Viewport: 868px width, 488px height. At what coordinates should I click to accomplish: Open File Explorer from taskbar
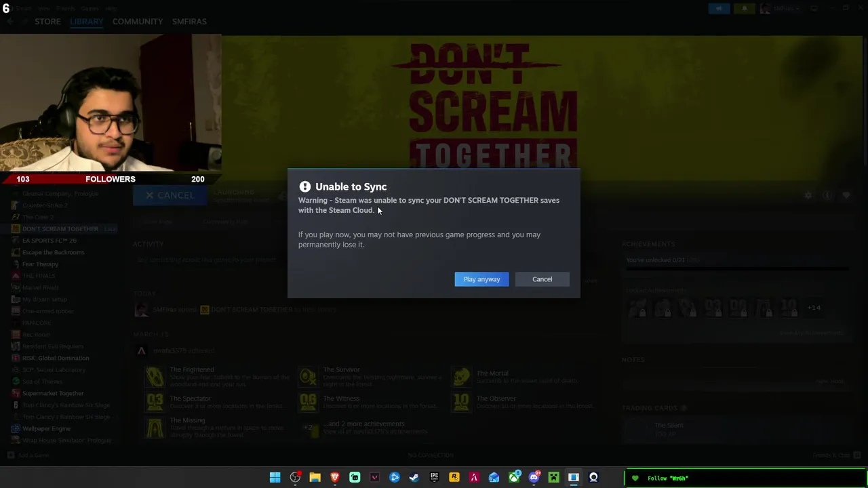(x=315, y=478)
